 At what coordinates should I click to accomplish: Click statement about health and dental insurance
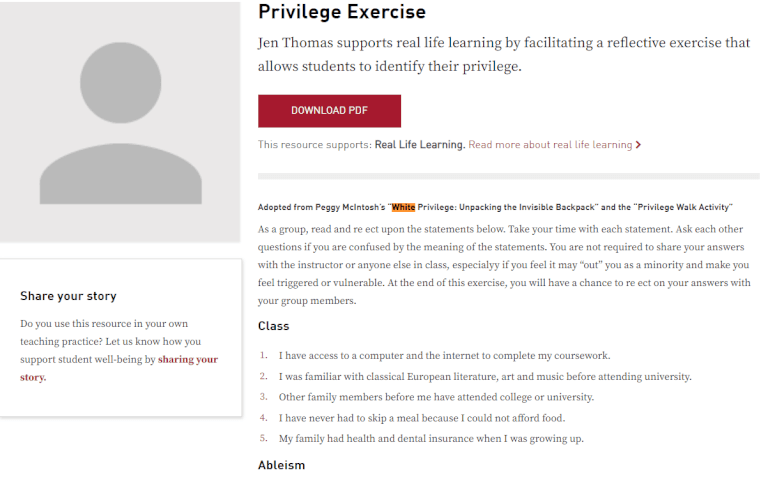[x=431, y=439]
